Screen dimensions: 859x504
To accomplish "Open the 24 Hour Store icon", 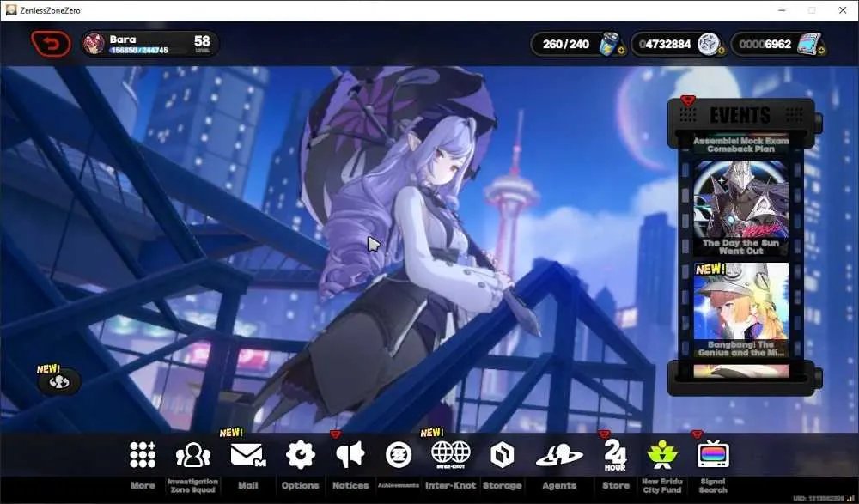I will pyautogui.click(x=615, y=455).
